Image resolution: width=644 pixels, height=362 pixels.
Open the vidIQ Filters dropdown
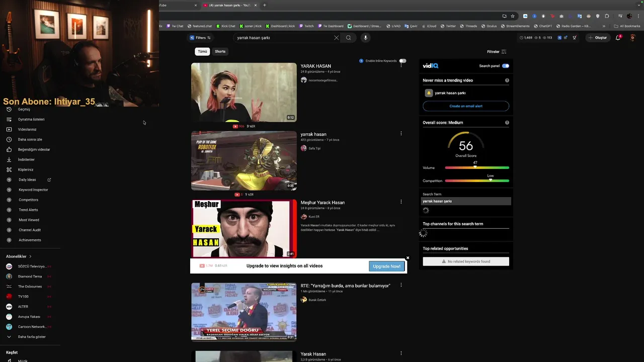click(200, 38)
